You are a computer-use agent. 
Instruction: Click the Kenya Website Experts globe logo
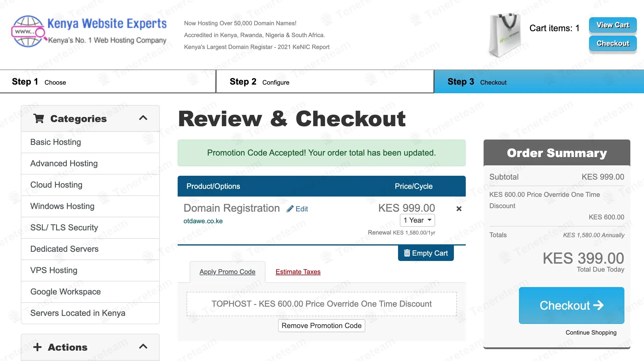tap(29, 31)
